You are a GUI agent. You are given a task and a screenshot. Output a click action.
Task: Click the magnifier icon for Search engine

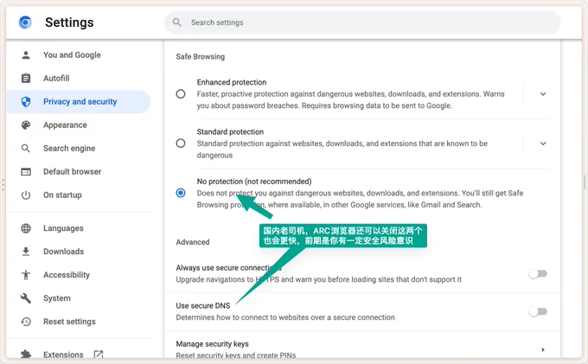26,149
